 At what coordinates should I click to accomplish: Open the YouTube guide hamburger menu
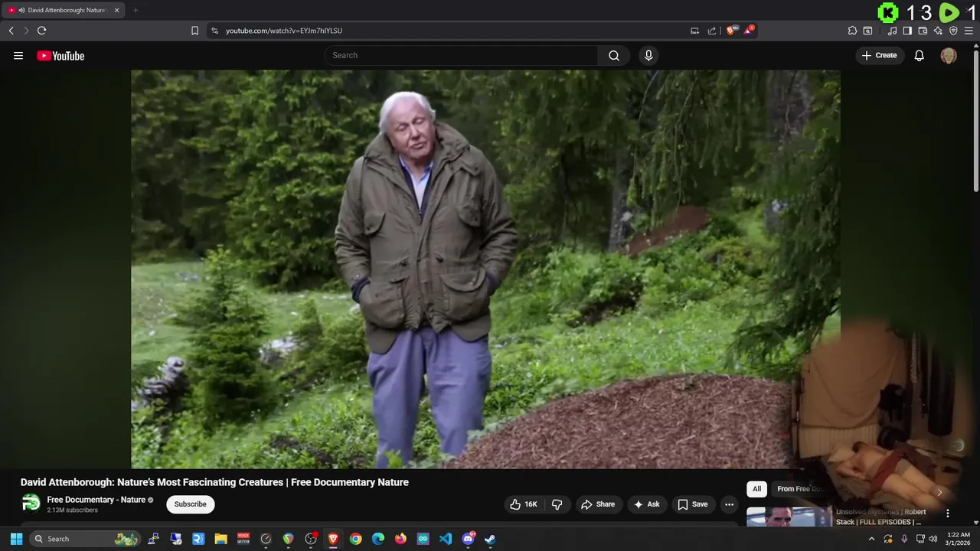(x=18, y=55)
